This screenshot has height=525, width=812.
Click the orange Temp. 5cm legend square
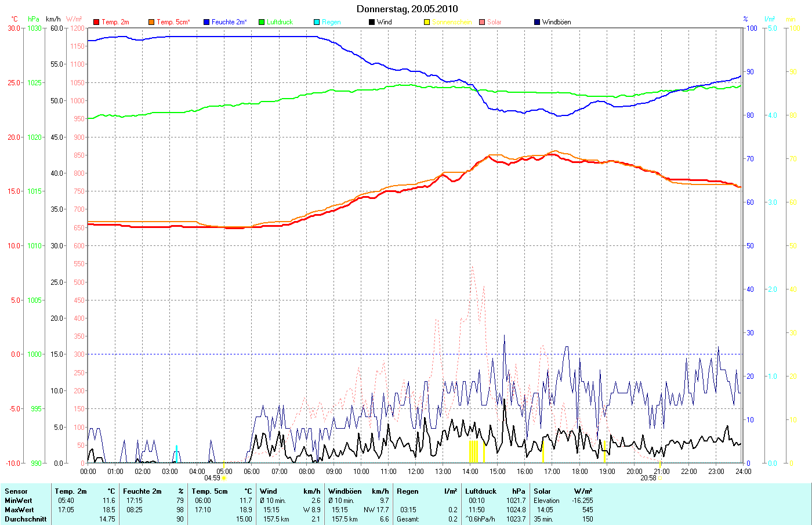click(151, 22)
